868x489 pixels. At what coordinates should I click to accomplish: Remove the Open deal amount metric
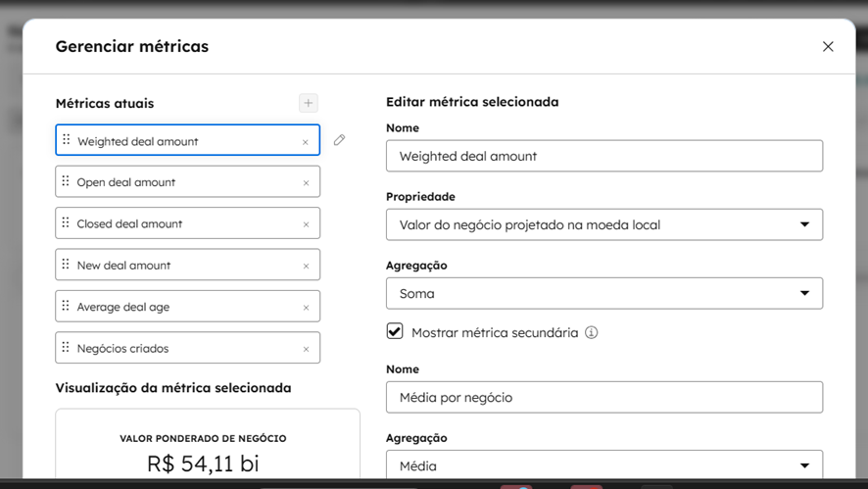pos(306,183)
